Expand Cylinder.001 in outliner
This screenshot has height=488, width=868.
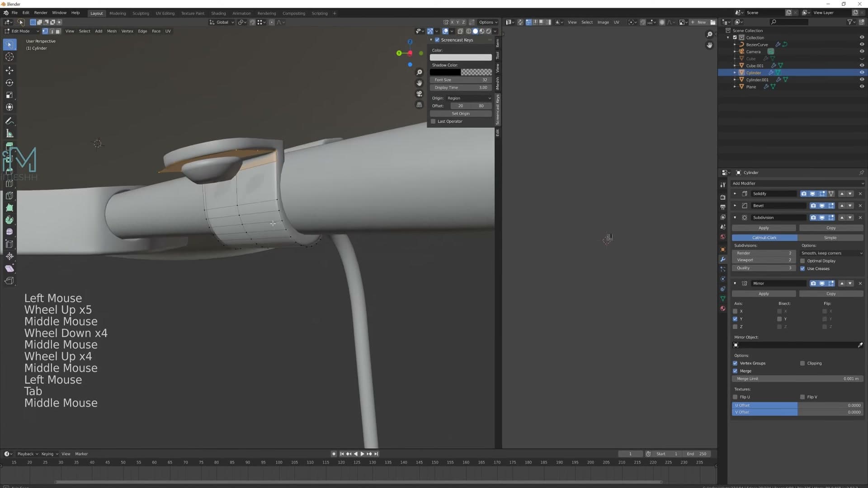735,80
